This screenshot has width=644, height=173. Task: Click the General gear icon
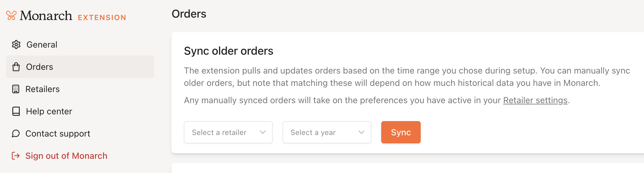16,44
